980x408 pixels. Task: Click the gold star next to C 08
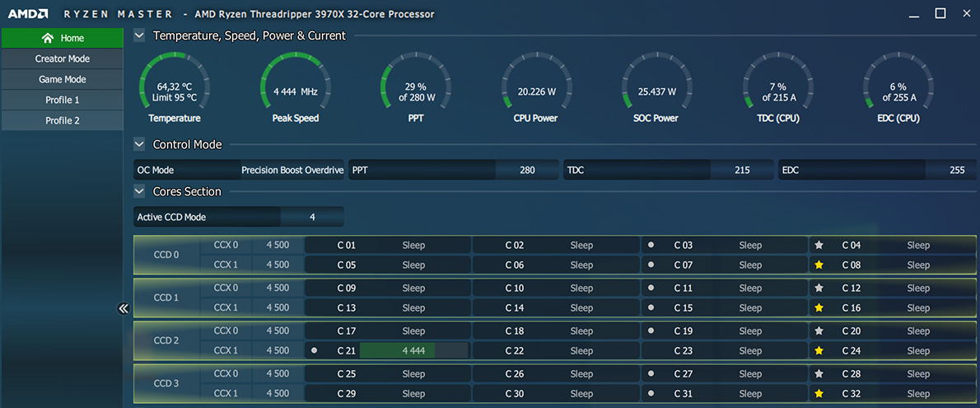click(x=819, y=265)
